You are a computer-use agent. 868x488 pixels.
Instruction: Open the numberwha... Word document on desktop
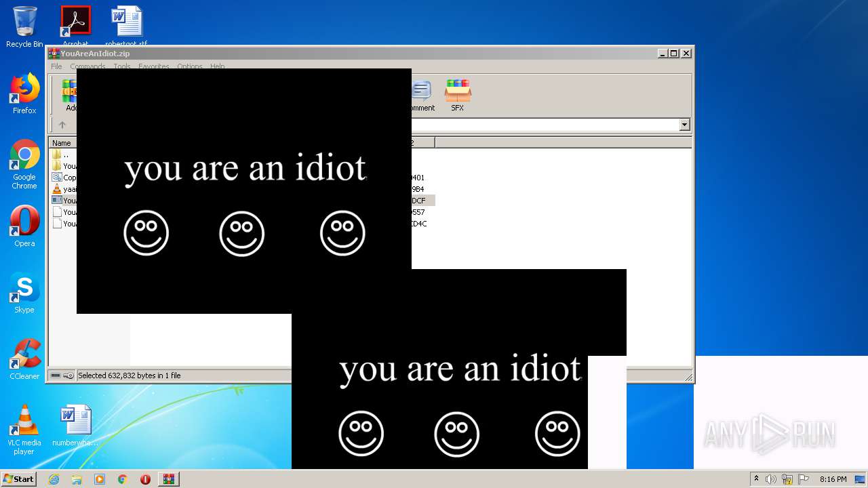75,426
